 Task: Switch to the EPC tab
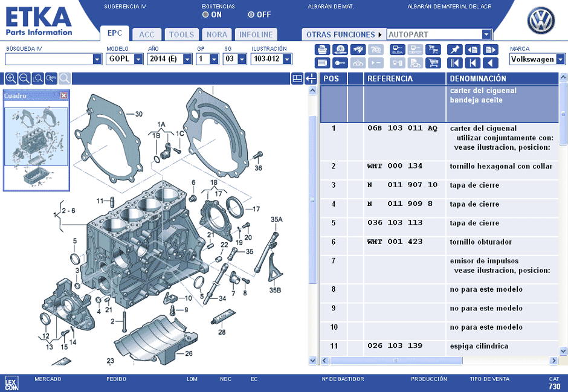pos(114,33)
